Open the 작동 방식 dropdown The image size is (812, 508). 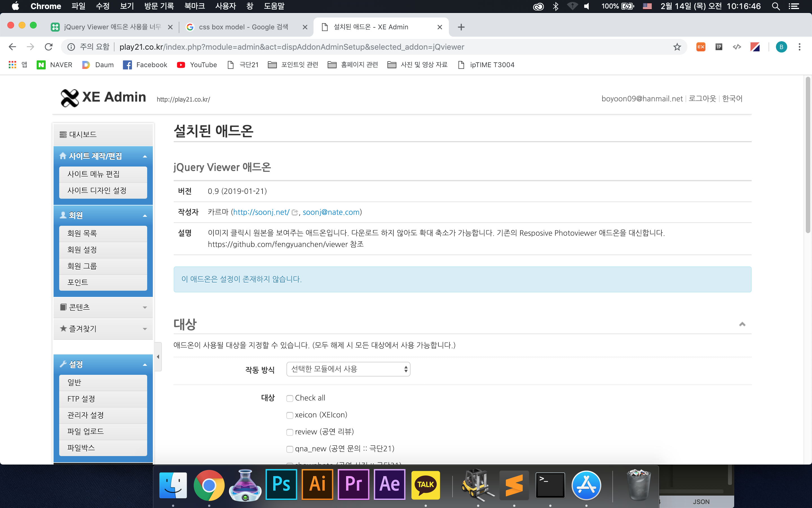coord(348,369)
